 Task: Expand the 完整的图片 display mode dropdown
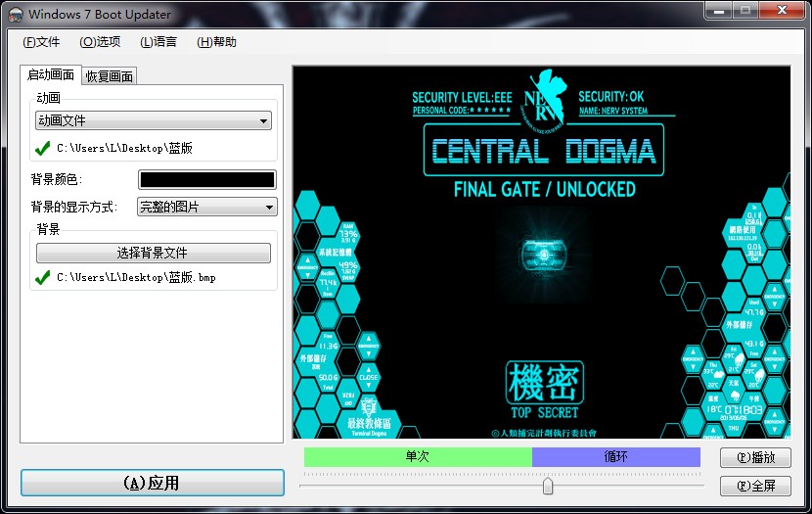coord(207,207)
